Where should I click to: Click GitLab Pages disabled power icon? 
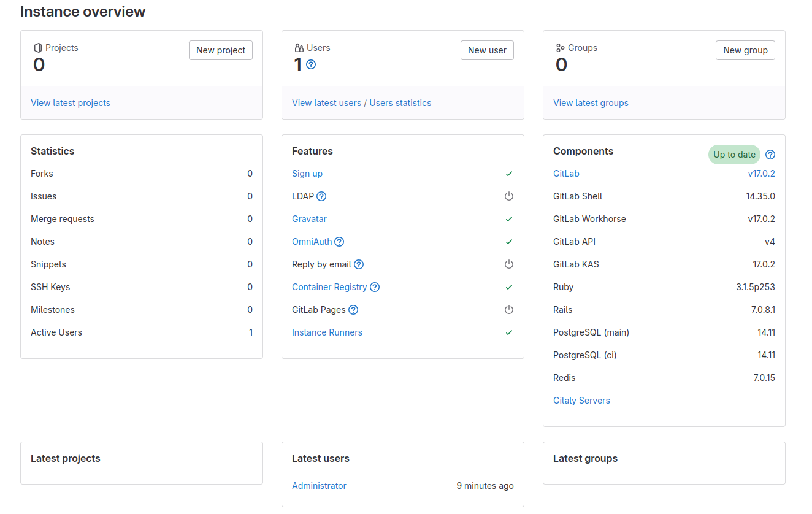coord(509,310)
